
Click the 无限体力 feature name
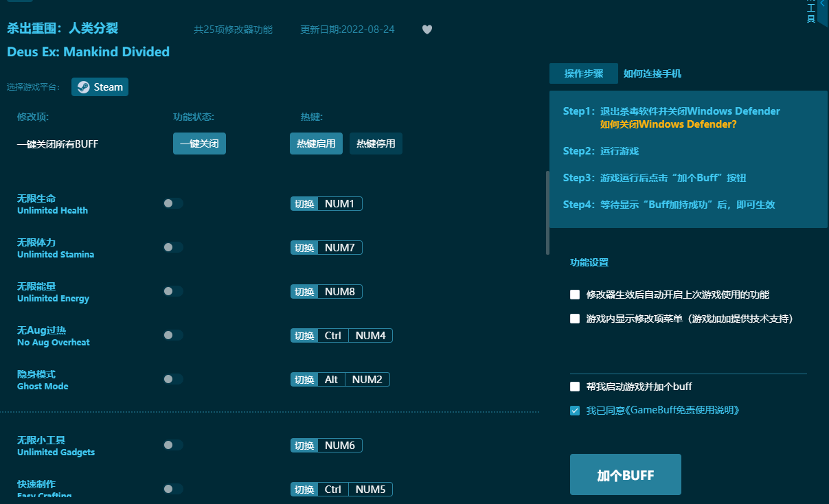[36, 242]
